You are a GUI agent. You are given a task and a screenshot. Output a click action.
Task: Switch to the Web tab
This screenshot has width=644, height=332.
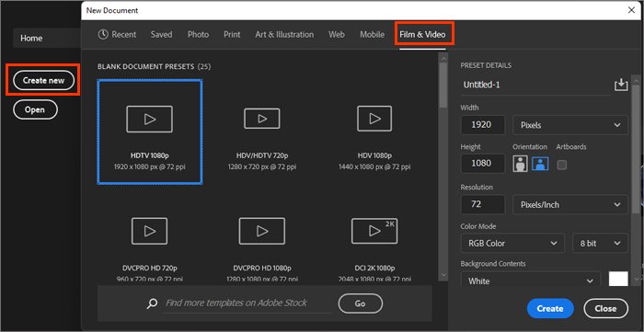click(x=337, y=34)
